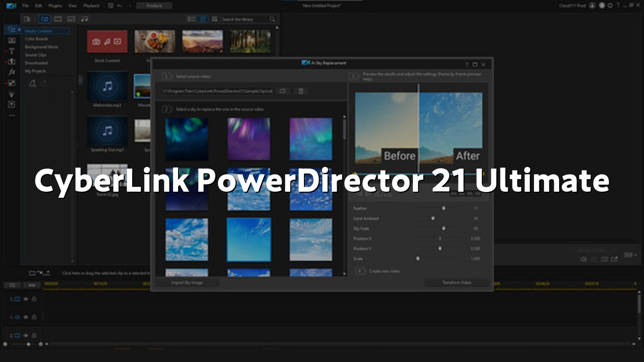Select Background Music in library tree
Viewport: 644px width, 362px height.
(42, 47)
